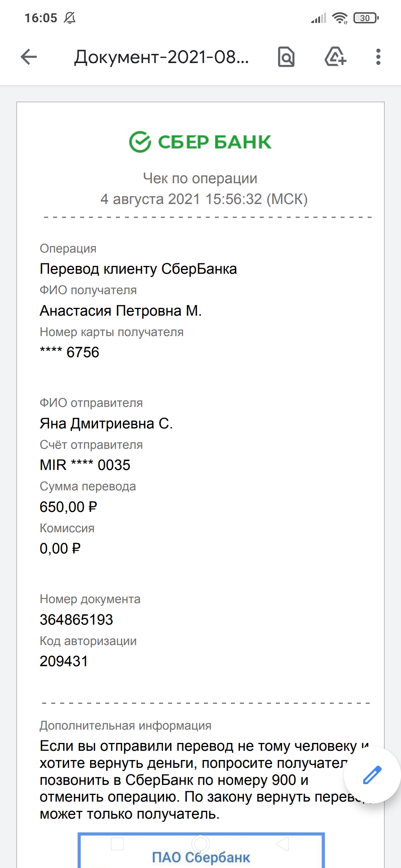This screenshot has width=401, height=868.
Task: Tap the sender account MIR **** 0035
Action: click(x=85, y=465)
